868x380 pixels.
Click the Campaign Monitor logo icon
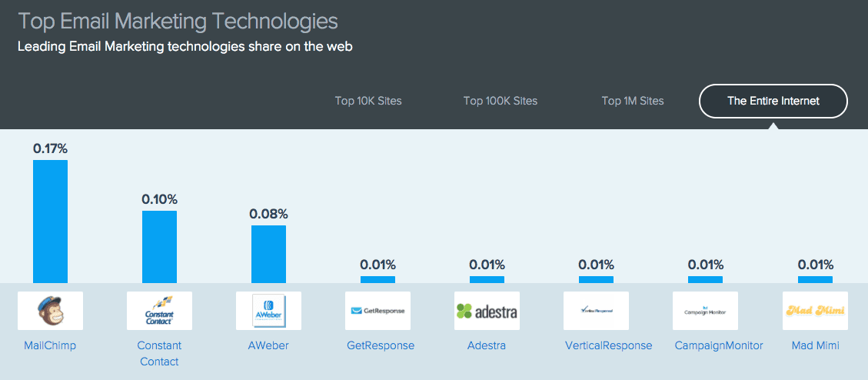click(x=705, y=311)
